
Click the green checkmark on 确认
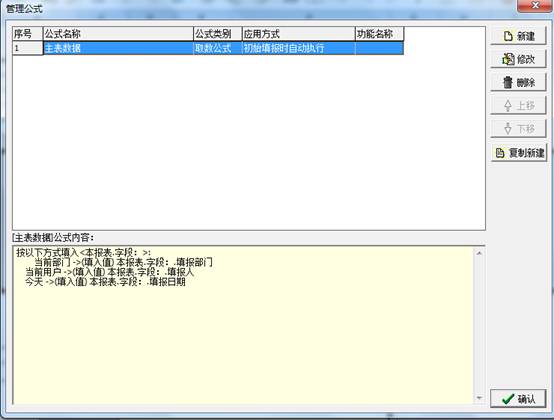508,399
